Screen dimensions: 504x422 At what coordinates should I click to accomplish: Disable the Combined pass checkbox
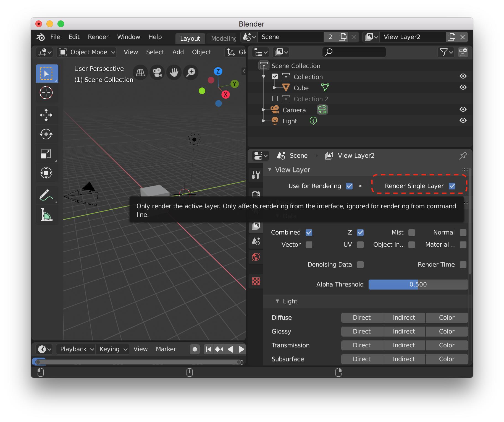309,233
